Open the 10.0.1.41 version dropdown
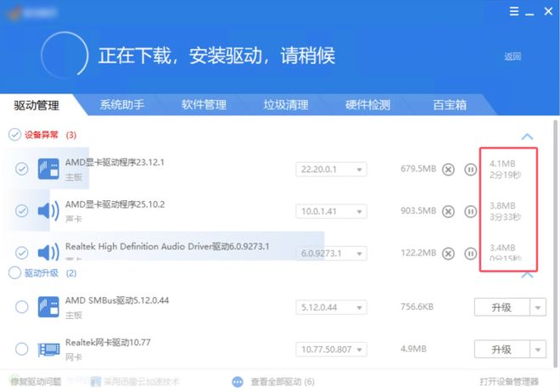This screenshot has width=560, height=392. pyautogui.click(x=331, y=211)
